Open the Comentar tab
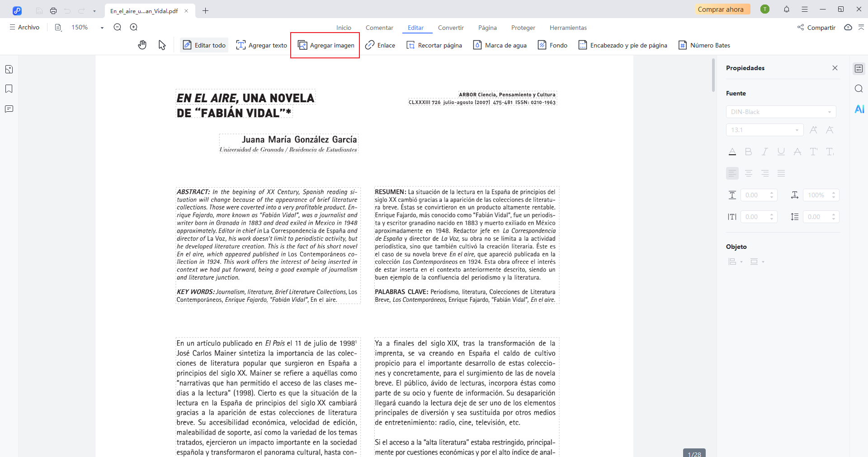 coord(379,28)
